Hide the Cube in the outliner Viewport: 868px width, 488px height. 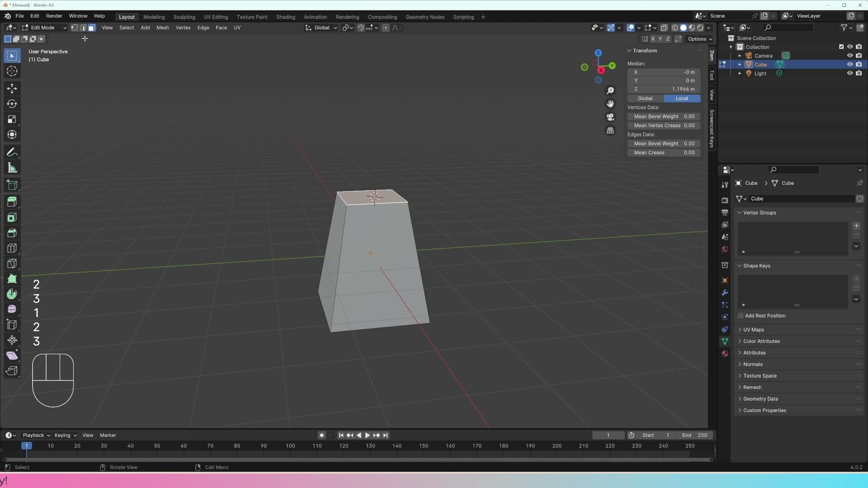pos(850,65)
